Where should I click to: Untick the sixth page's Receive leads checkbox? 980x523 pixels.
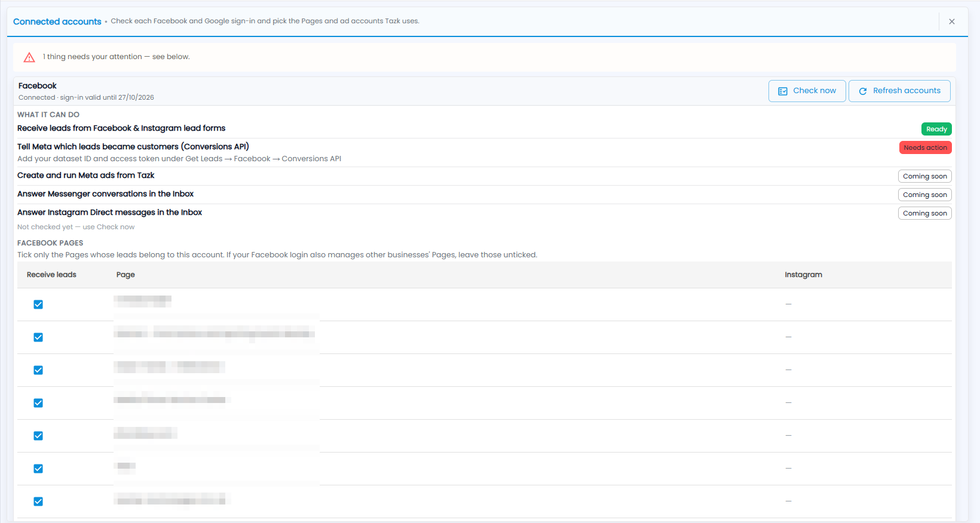tap(38, 469)
